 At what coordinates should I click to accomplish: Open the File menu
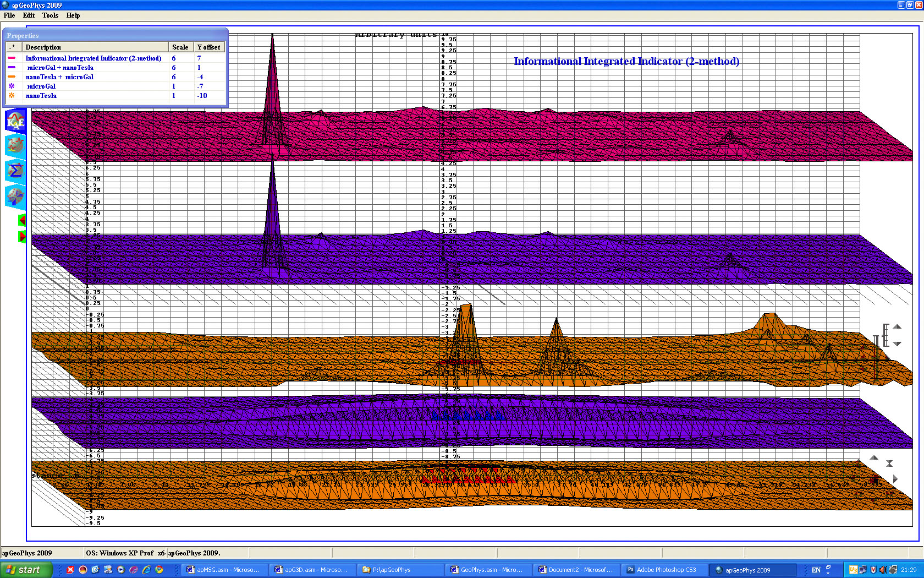point(9,15)
